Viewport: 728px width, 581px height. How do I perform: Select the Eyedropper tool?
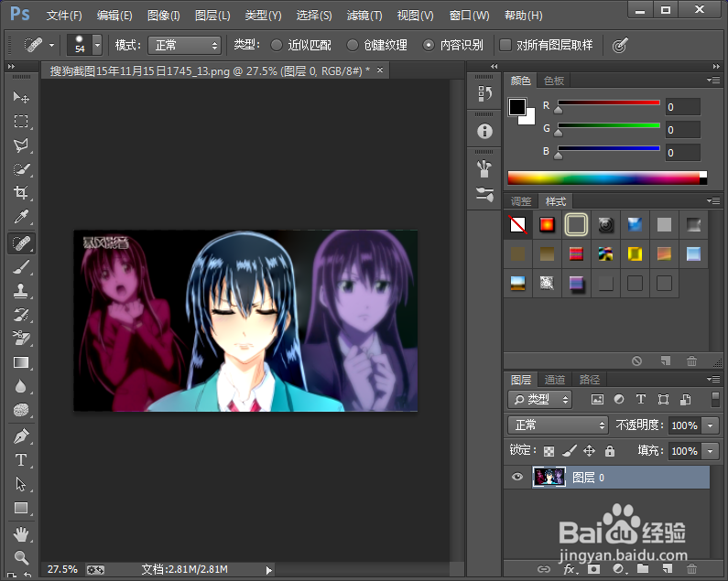tap(21, 217)
